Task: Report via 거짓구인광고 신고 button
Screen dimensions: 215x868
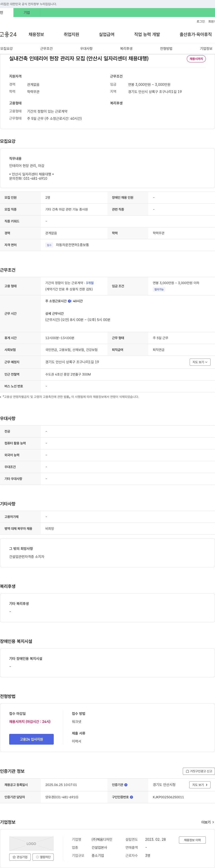Action: [x=199, y=771]
